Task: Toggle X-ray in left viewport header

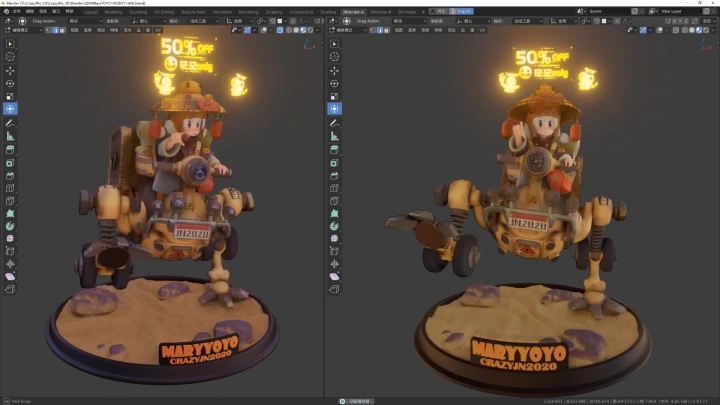Action: 280,30
